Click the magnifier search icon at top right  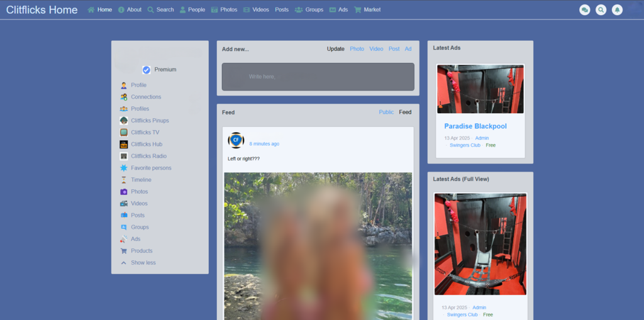point(601,9)
